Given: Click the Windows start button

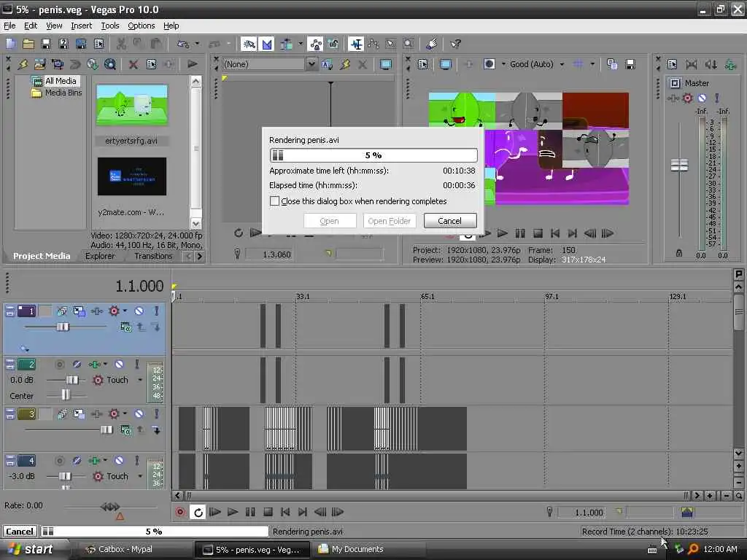Looking at the screenshot, I should (31, 549).
